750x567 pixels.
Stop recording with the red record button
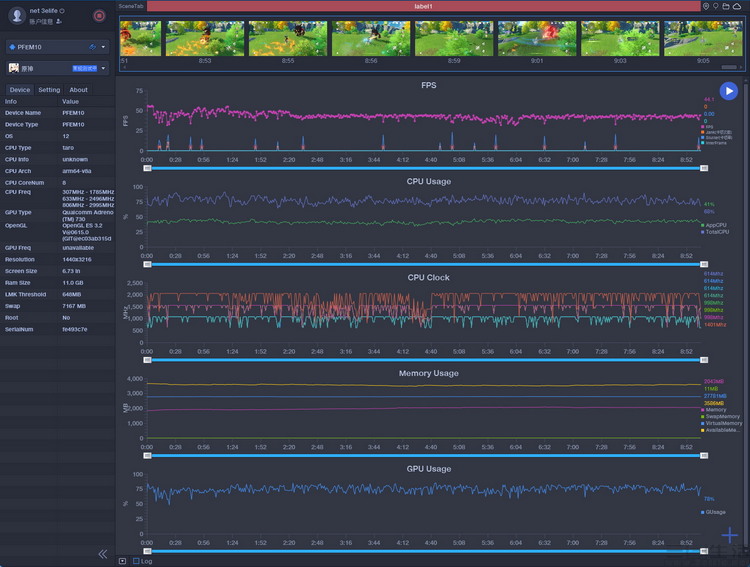[x=99, y=15]
